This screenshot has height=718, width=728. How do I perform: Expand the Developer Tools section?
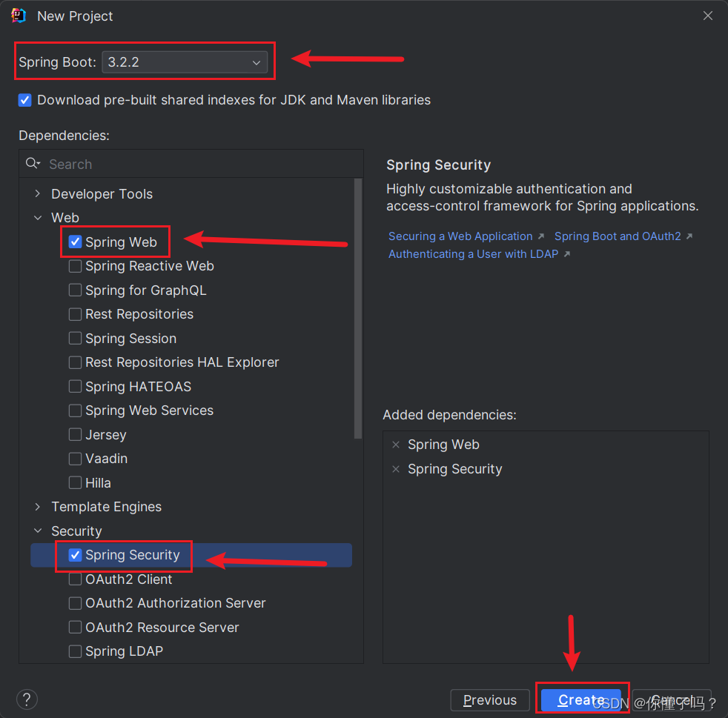37,193
